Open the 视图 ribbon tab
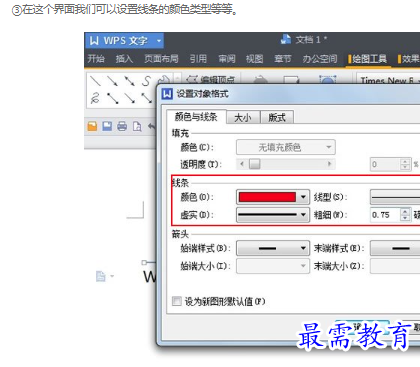420x367 pixels. tap(254, 59)
